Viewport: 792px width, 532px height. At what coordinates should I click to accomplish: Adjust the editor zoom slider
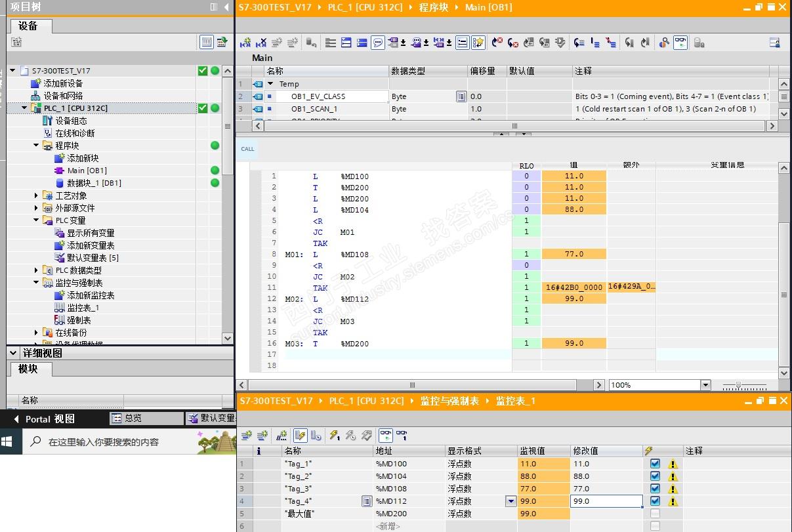coord(739,385)
